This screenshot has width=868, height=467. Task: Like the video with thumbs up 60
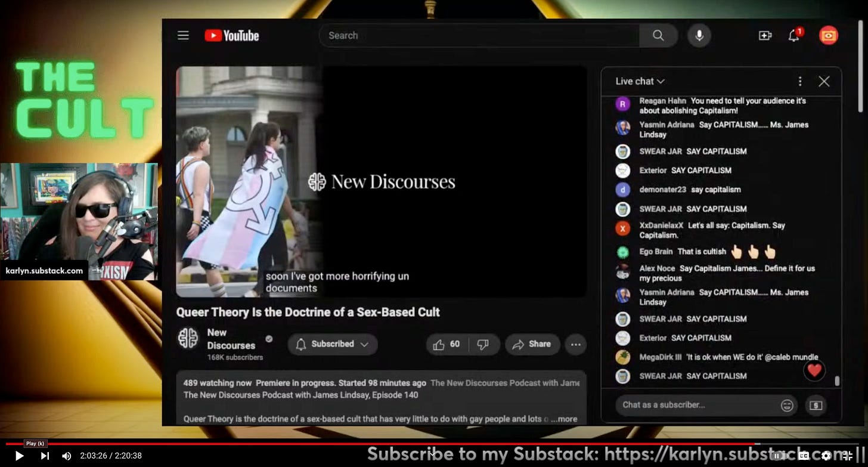point(447,344)
